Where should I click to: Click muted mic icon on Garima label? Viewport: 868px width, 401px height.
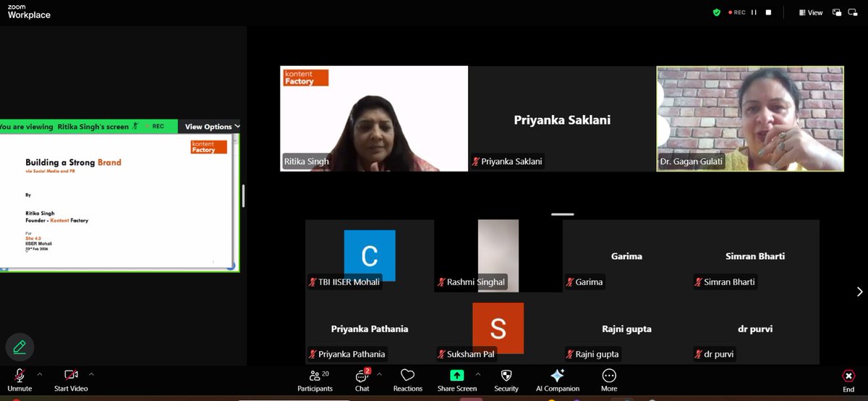click(570, 282)
